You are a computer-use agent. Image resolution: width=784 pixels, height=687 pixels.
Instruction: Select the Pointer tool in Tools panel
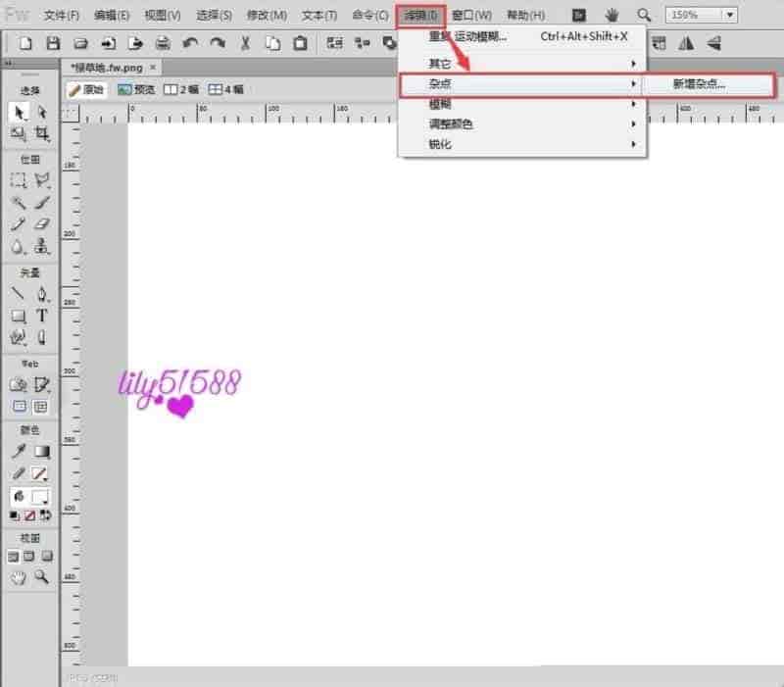(19, 113)
